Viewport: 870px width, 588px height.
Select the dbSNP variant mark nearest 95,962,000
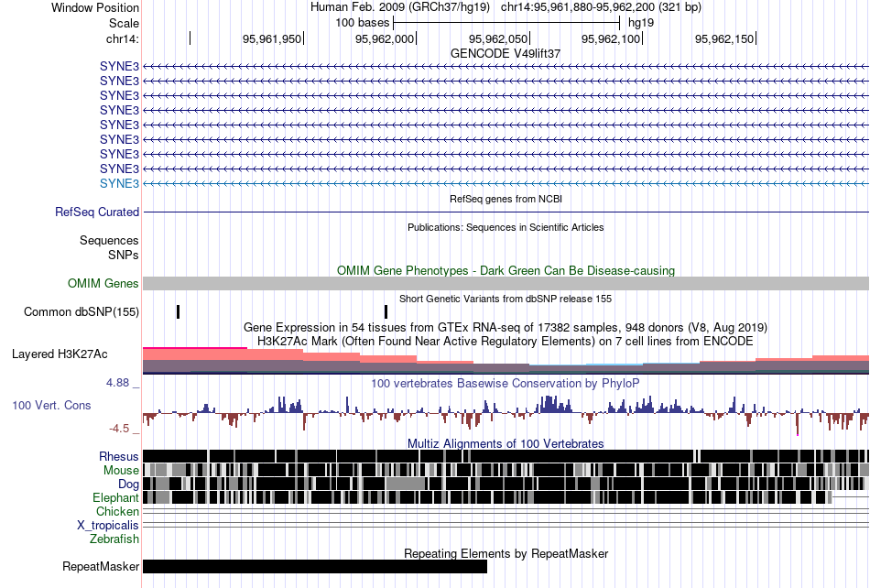click(x=386, y=311)
